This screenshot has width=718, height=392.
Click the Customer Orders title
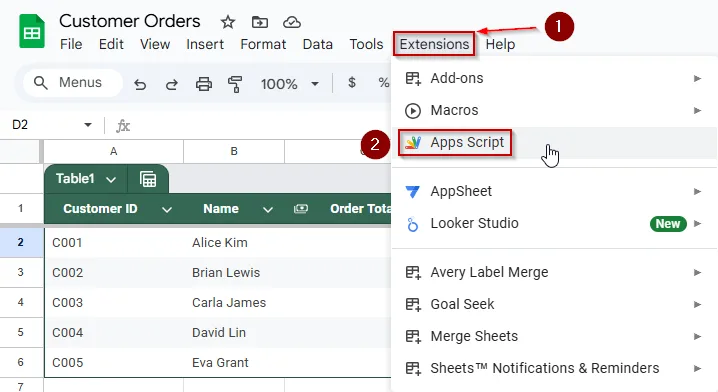130,21
